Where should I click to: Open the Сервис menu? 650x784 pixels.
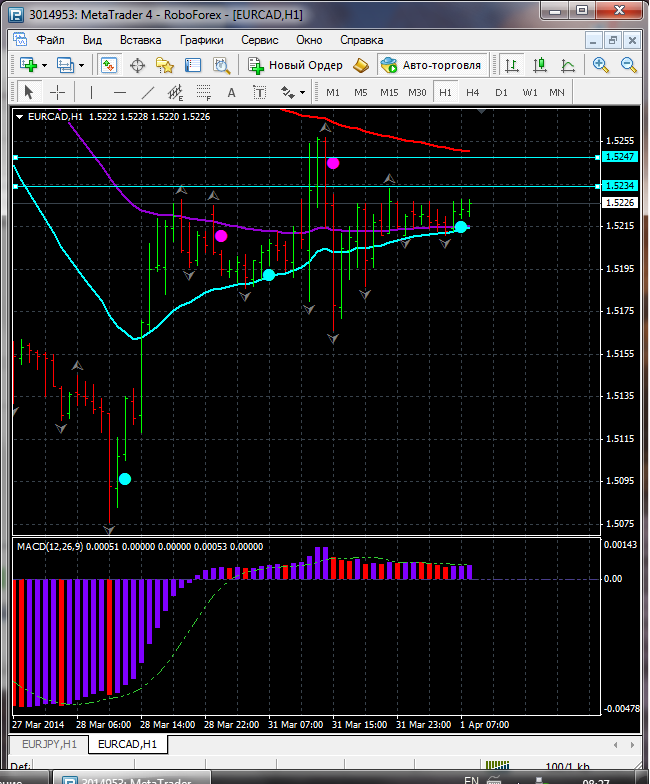(260, 40)
